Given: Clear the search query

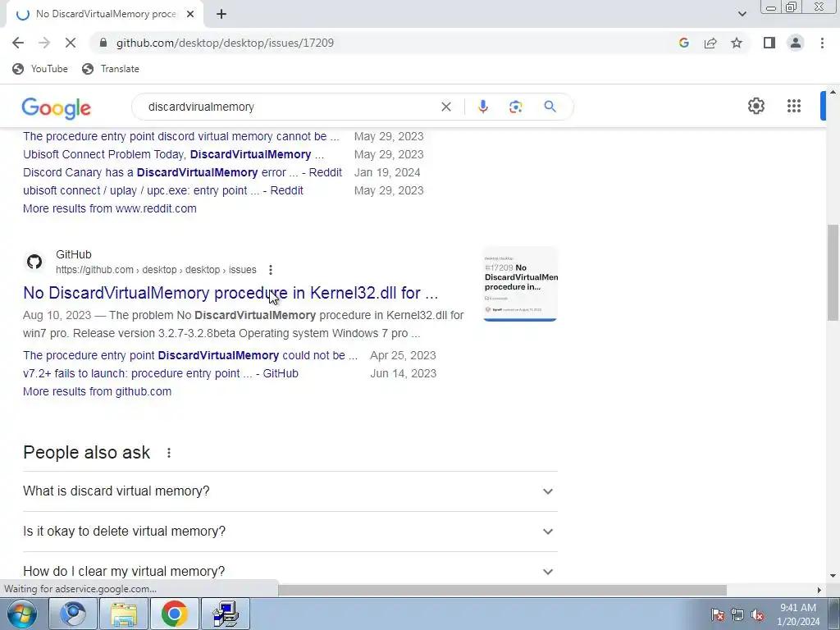Looking at the screenshot, I should coord(445,107).
